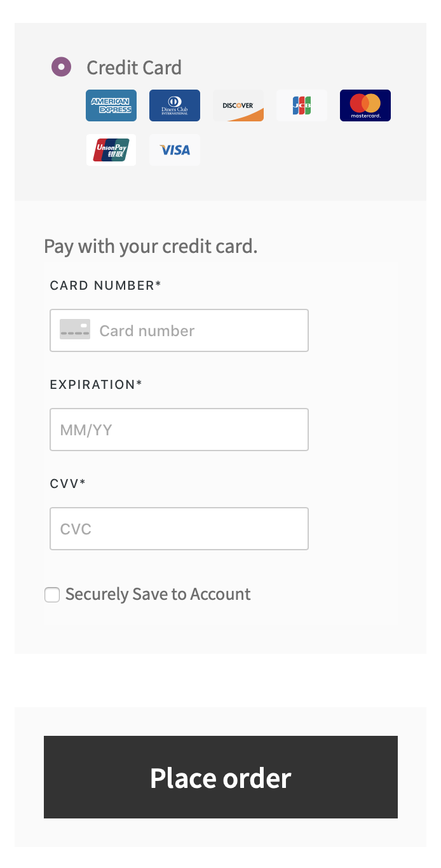Click the "EXPIRATION*" field label
Screen dimensions: 441x868
point(96,384)
